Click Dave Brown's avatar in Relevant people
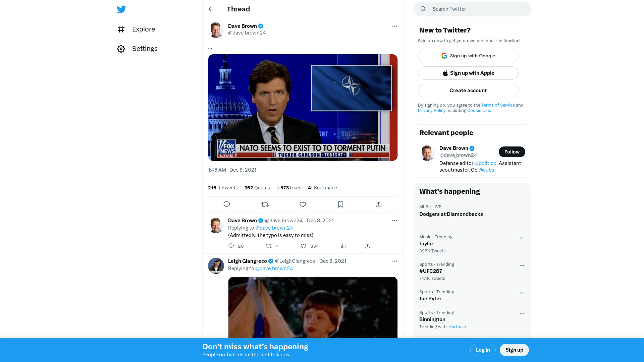The height and width of the screenshot is (362, 644). tap(427, 153)
